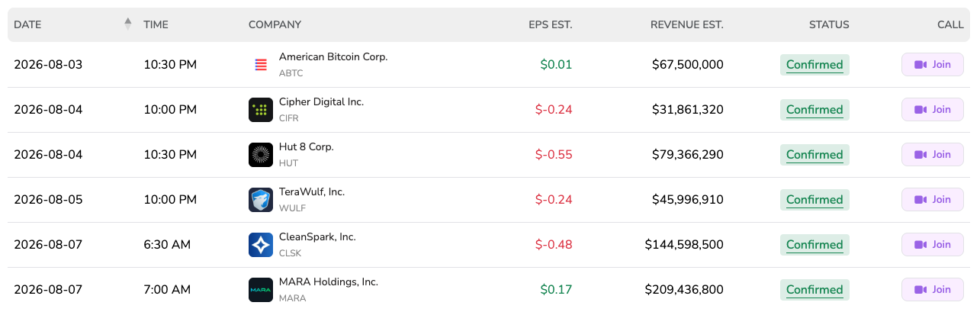Select the TeraWulf shield logo icon
Screen dimensions: 980x312
click(x=261, y=200)
